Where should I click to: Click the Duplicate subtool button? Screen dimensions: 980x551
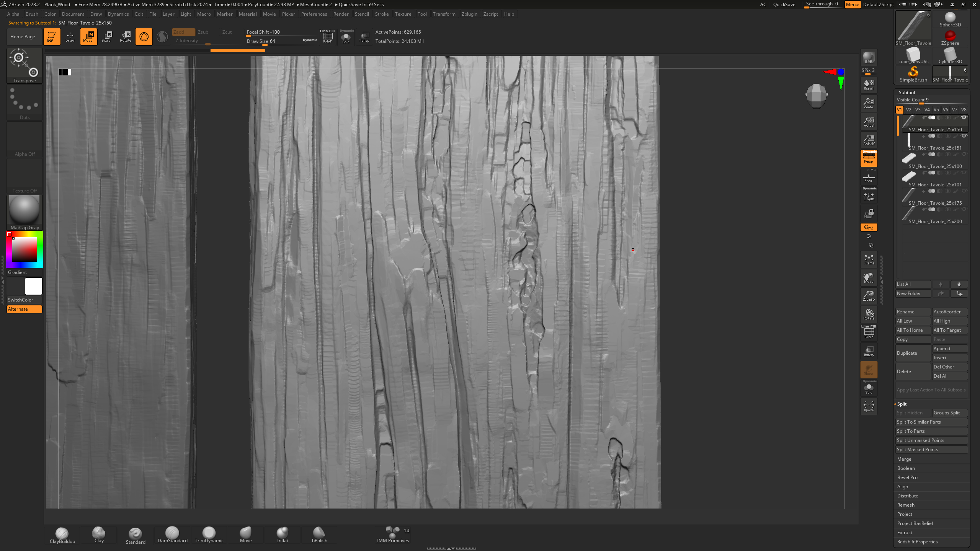[x=913, y=353]
